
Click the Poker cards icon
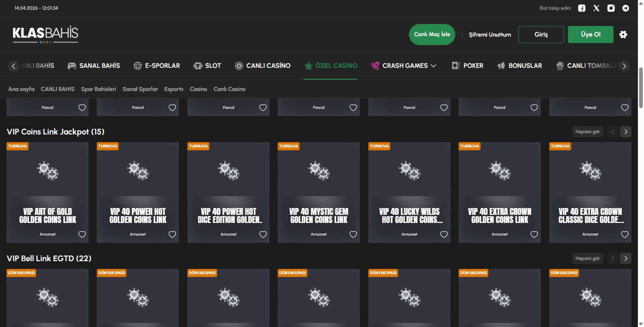coord(456,66)
